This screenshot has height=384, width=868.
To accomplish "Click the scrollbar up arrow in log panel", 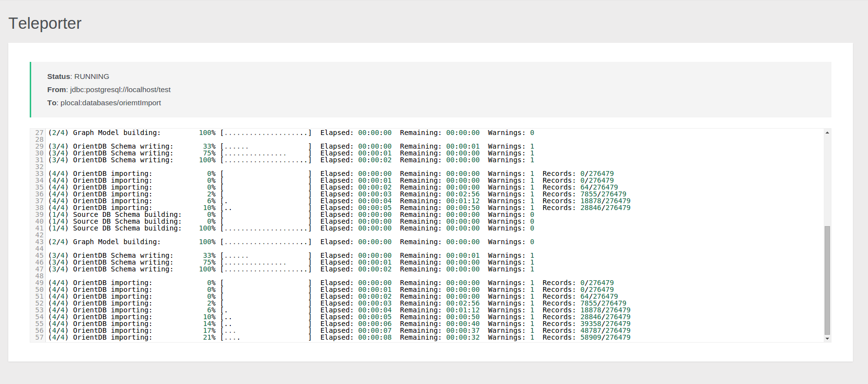I will tap(827, 133).
